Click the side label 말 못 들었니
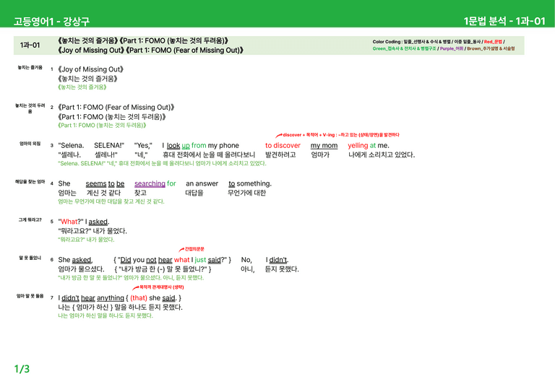555x392 pixels. tap(30, 258)
